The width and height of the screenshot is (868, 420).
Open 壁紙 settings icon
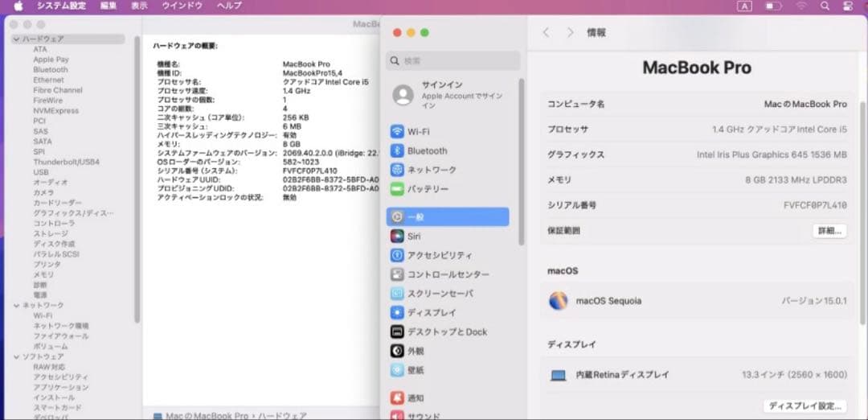[x=397, y=370]
